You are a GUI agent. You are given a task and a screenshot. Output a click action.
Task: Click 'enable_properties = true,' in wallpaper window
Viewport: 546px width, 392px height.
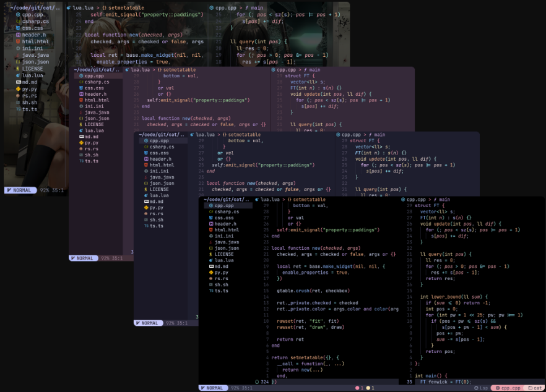click(133, 62)
